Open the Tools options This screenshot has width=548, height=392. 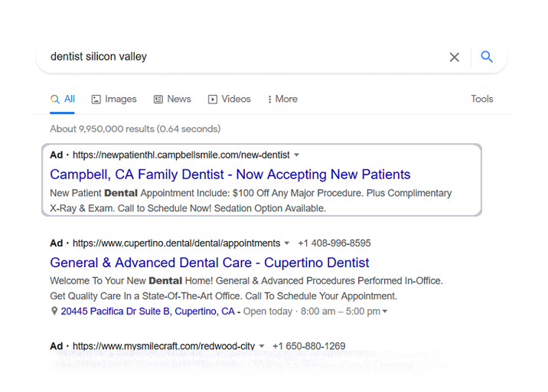[482, 99]
